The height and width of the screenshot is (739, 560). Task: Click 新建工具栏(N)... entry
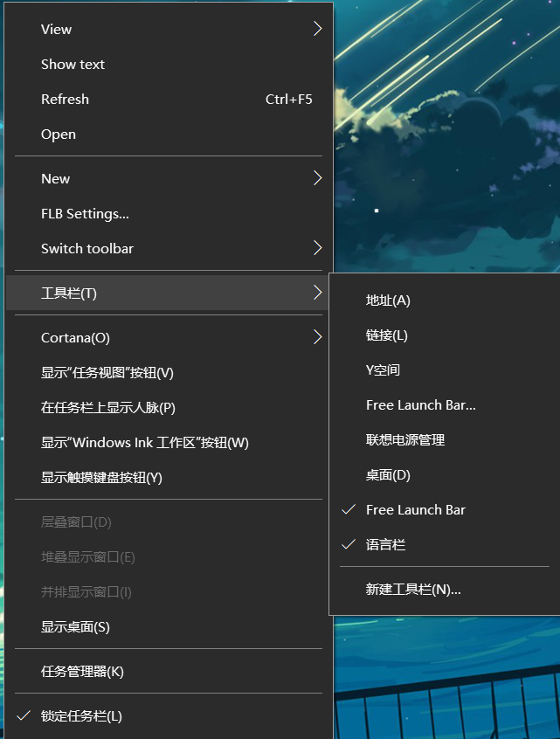coord(413,590)
